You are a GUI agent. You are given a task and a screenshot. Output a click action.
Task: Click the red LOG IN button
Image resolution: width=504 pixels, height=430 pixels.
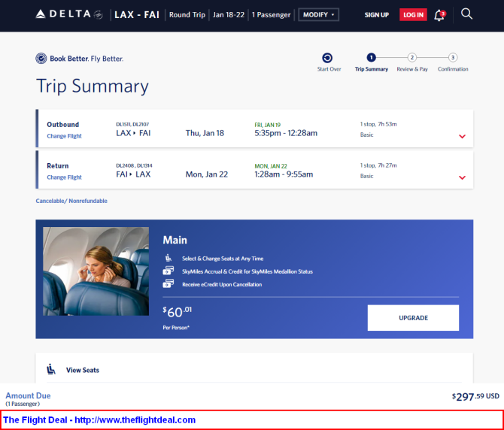point(413,15)
